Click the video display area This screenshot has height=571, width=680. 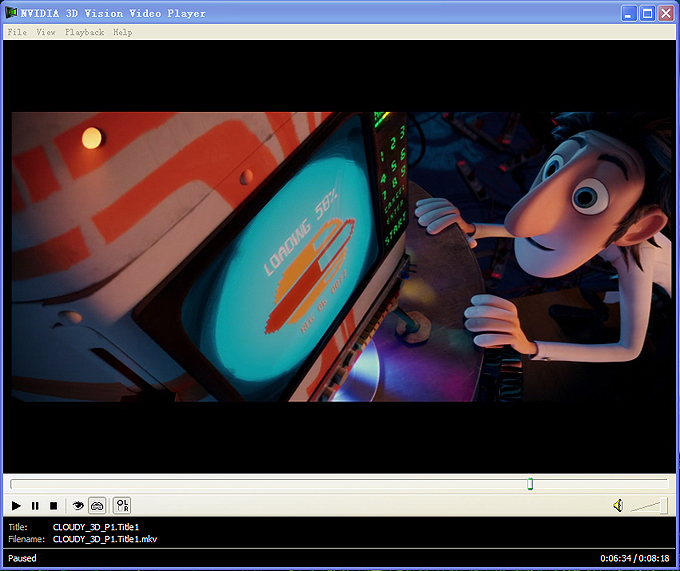tap(340, 257)
